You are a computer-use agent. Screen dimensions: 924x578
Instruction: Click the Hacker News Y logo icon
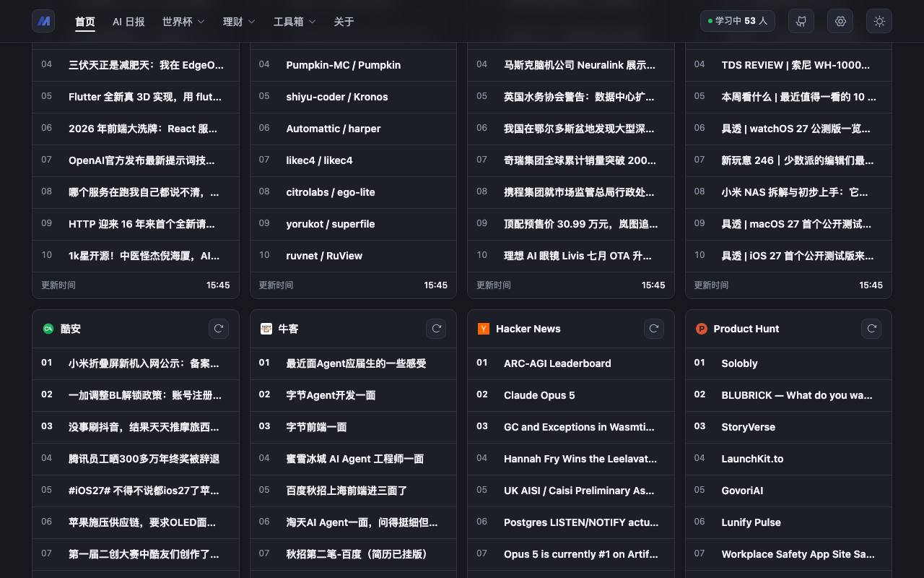coord(484,329)
